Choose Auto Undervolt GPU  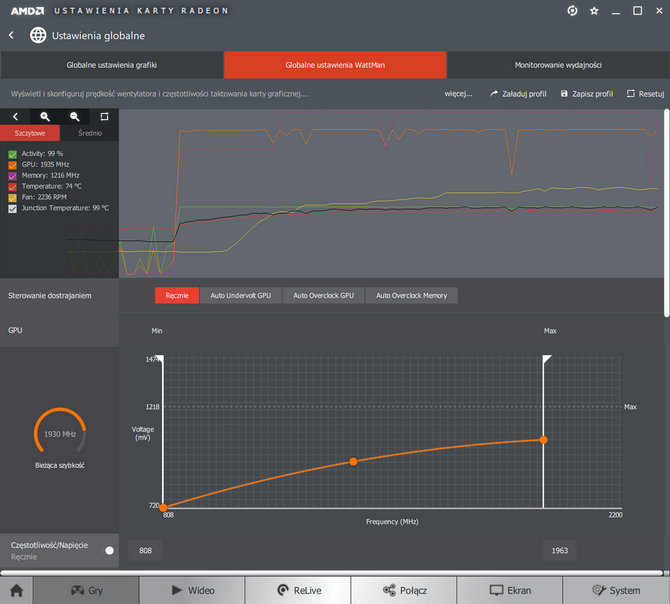241,295
